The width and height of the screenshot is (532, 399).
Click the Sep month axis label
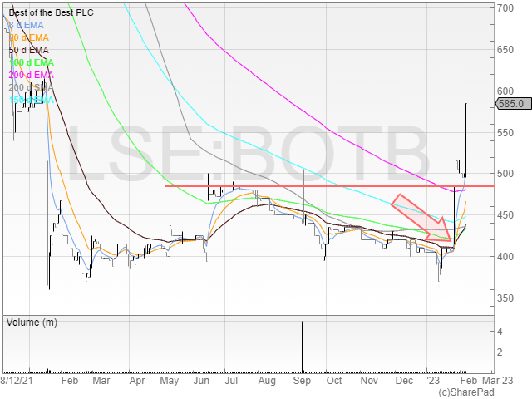coord(302,381)
